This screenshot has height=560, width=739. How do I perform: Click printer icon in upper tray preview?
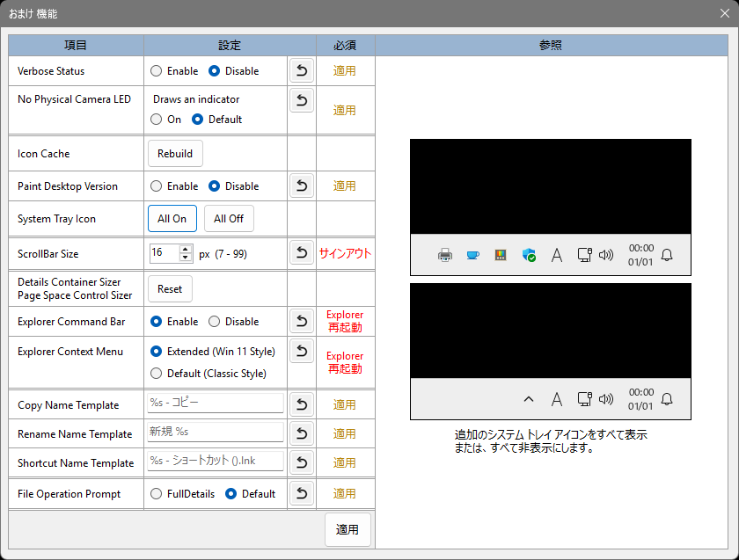coord(445,255)
